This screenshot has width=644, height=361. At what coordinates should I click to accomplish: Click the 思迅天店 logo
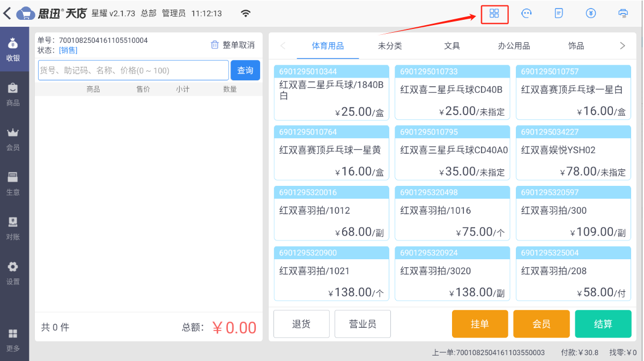[51, 13]
